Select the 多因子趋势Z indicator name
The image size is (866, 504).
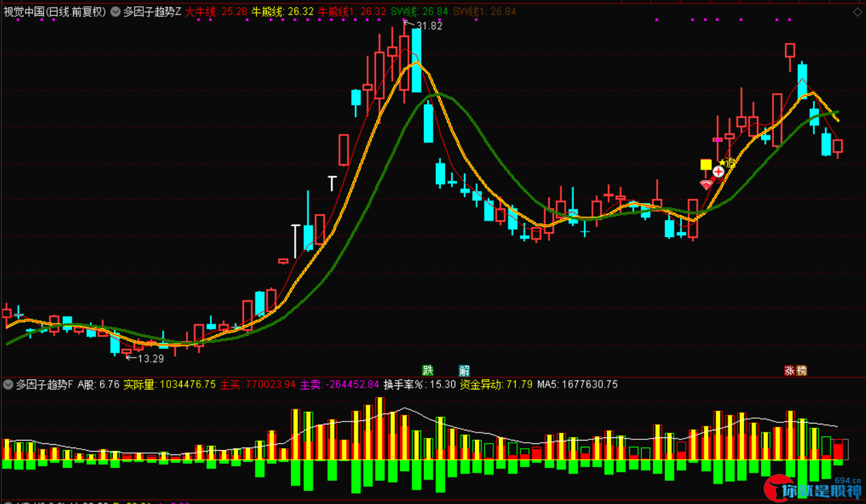(x=152, y=12)
